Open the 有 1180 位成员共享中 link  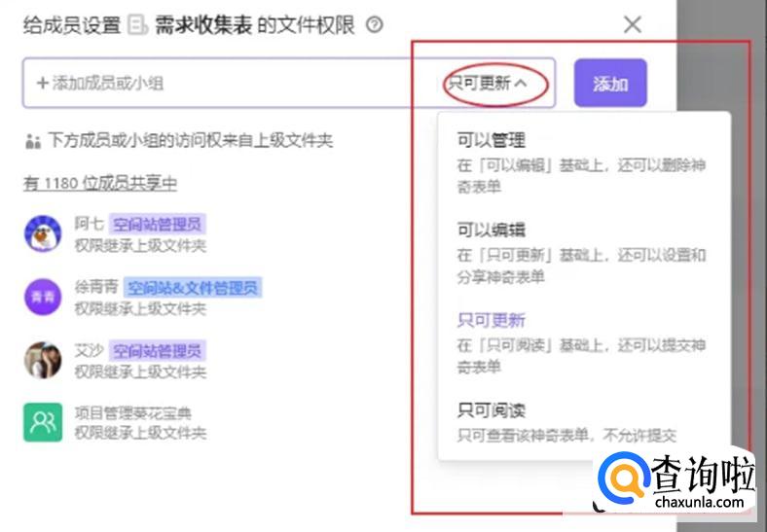100,184
